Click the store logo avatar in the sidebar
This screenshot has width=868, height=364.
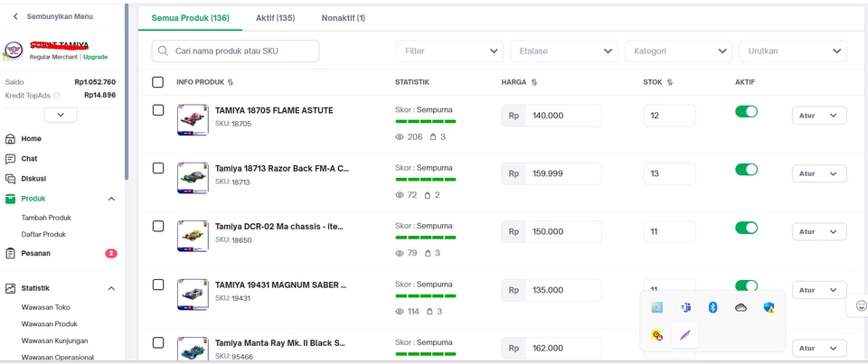click(x=14, y=51)
